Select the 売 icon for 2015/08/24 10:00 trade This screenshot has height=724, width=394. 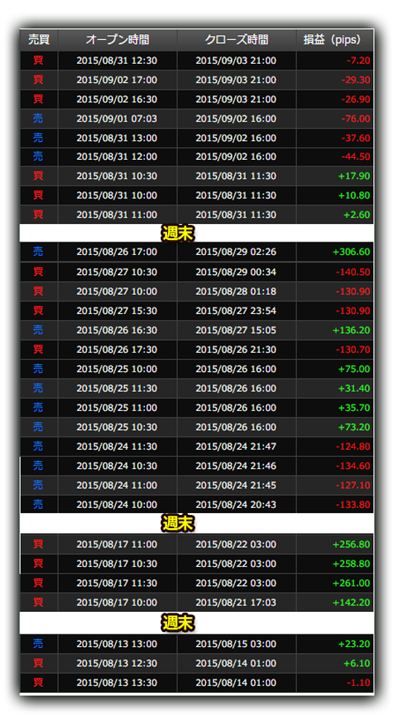38,505
